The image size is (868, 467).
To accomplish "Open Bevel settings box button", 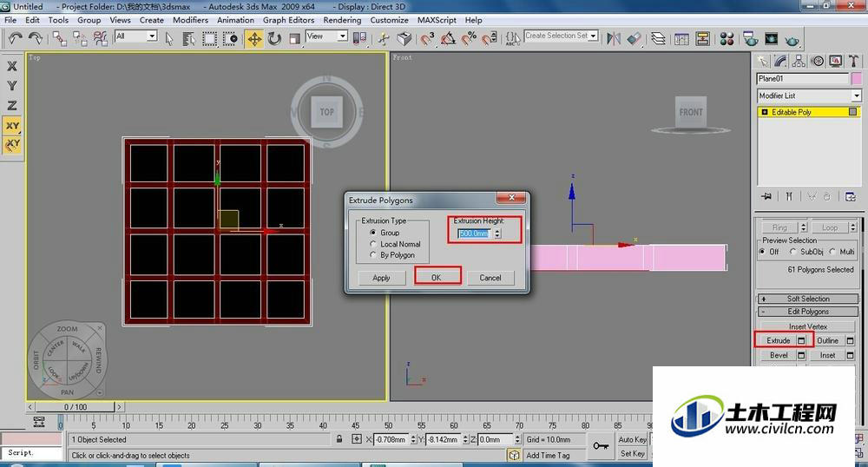I will pyautogui.click(x=801, y=355).
